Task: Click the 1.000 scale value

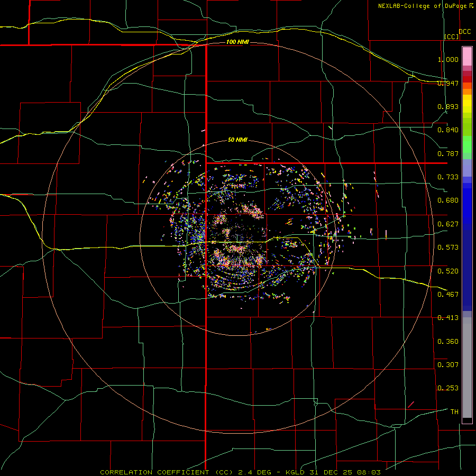Action: tap(448, 59)
